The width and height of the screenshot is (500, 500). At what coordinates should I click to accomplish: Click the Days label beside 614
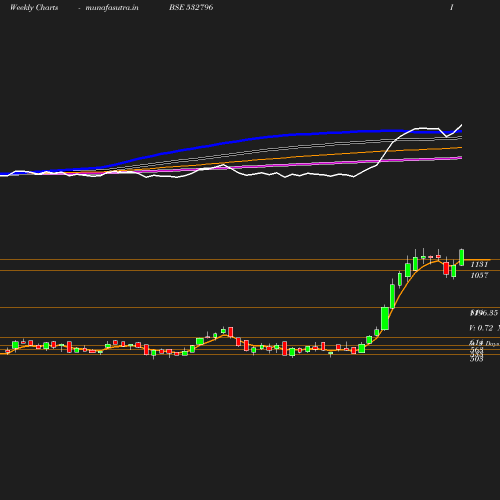point(492,344)
